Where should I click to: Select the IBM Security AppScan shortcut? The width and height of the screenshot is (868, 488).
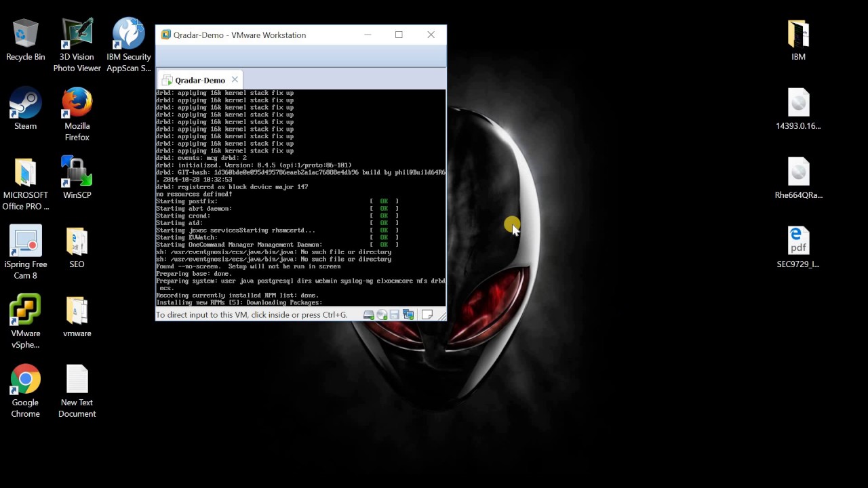coord(128,45)
